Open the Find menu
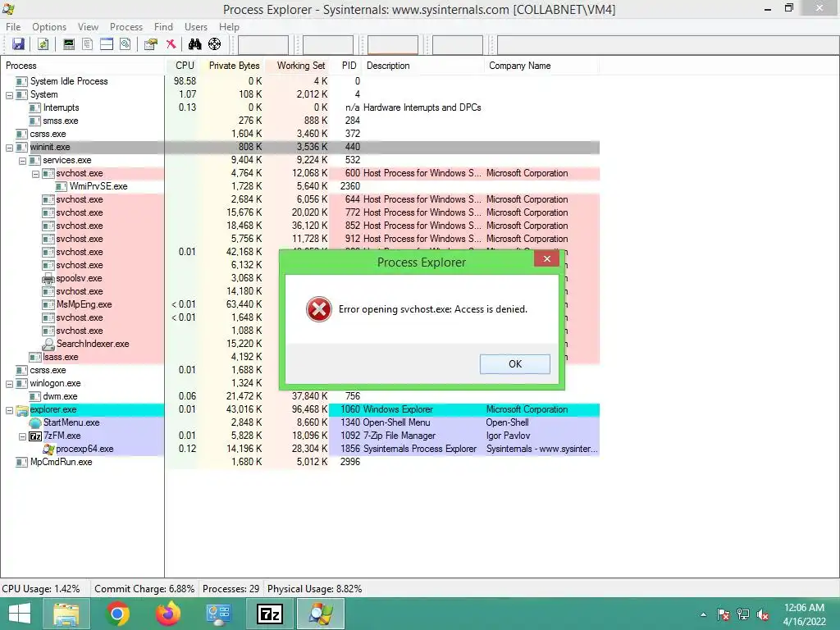The width and height of the screenshot is (840, 630). [163, 27]
